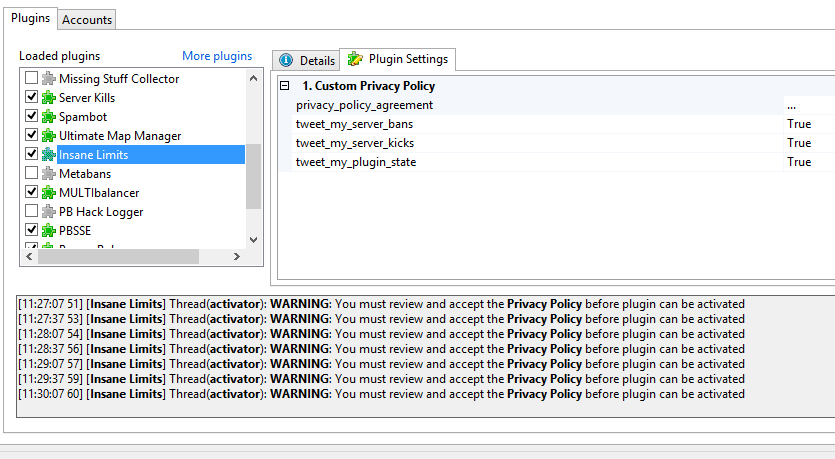
Task: Click the PBSSE plugin puzzle icon
Action: 48,230
